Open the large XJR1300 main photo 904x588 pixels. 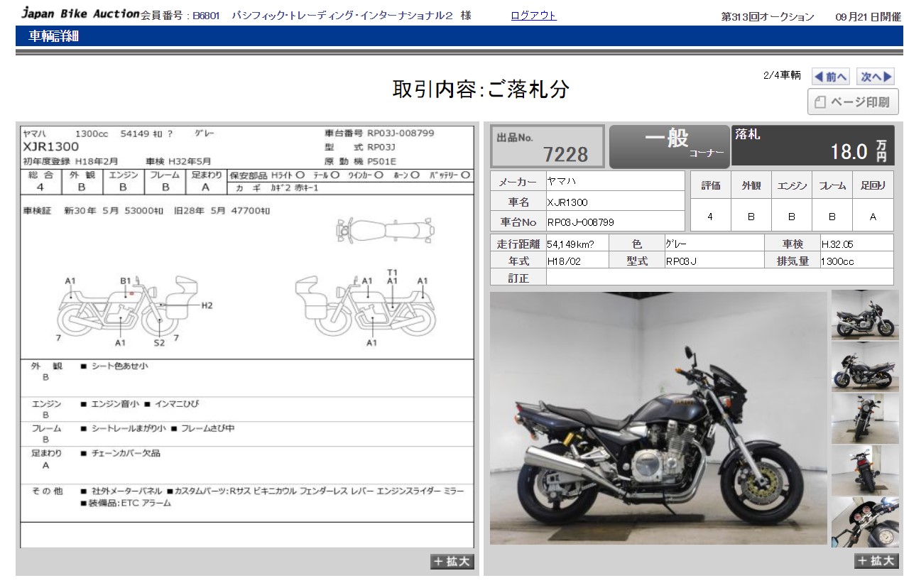click(x=658, y=418)
